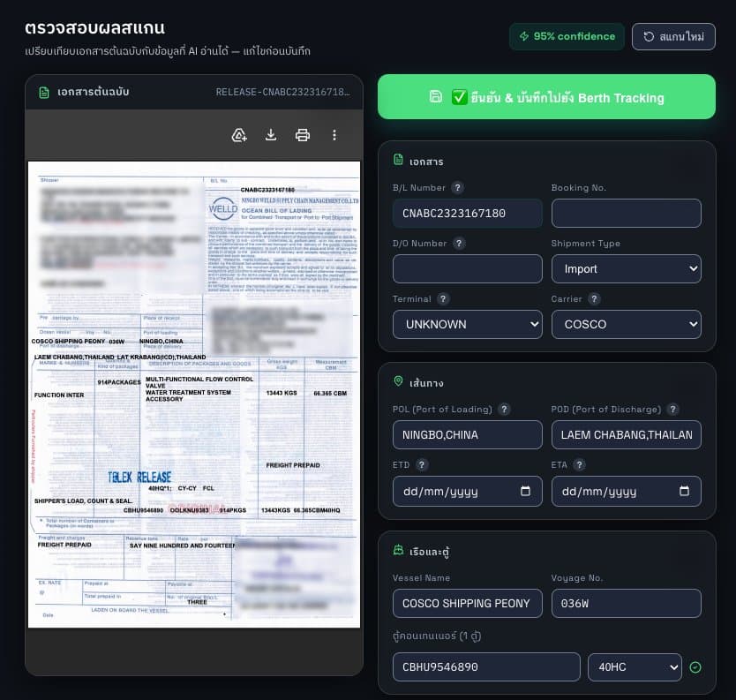
Task: Click the help icon beside Terminal label
Action: (x=443, y=298)
